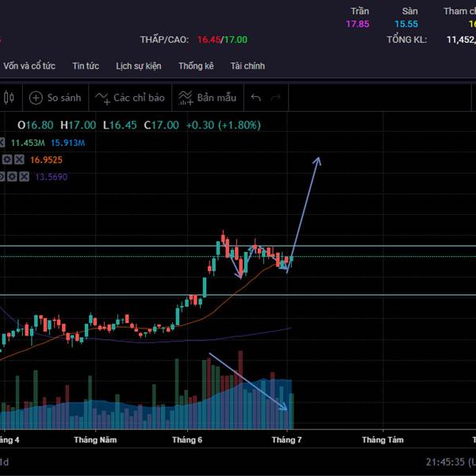476x476 pixels.
Task: Click the low price 16.45
Action: [209, 40]
